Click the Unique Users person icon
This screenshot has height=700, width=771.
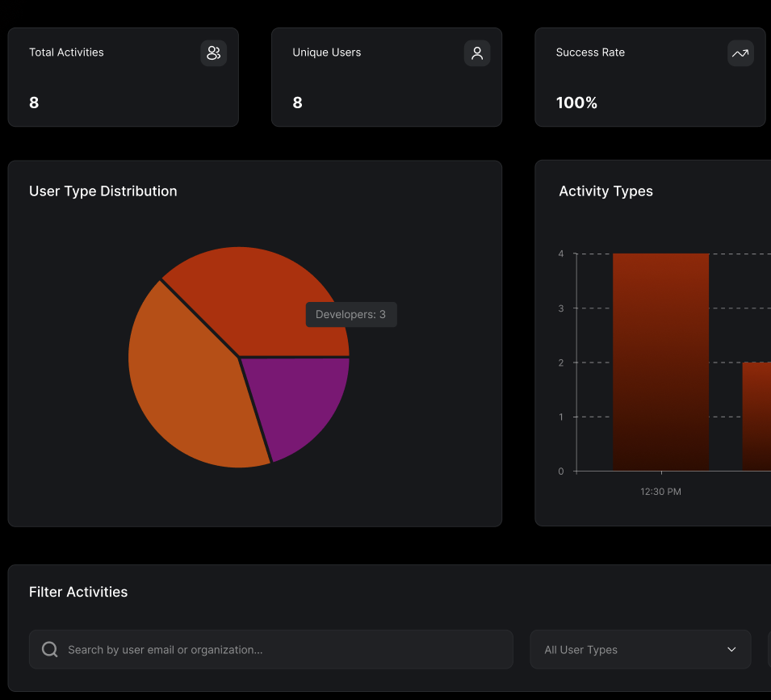click(x=477, y=53)
